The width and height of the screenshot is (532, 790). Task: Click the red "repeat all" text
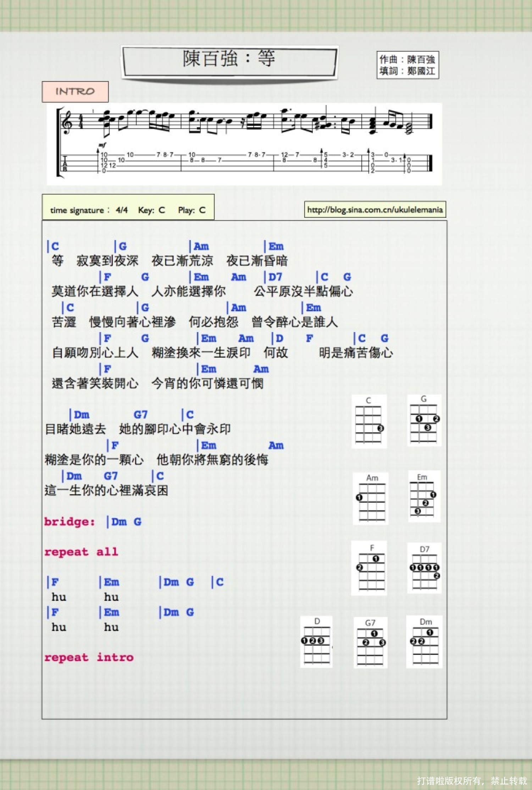tap(81, 552)
